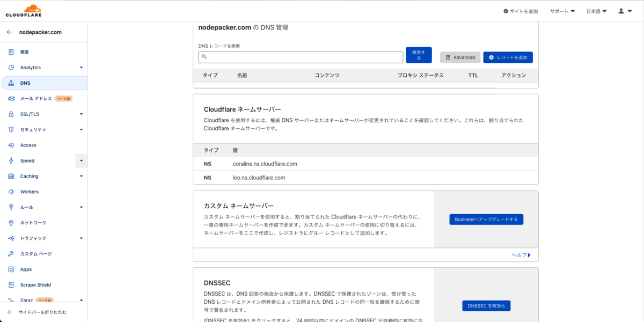Click the Apps icon in sidebar

coord(11,269)
